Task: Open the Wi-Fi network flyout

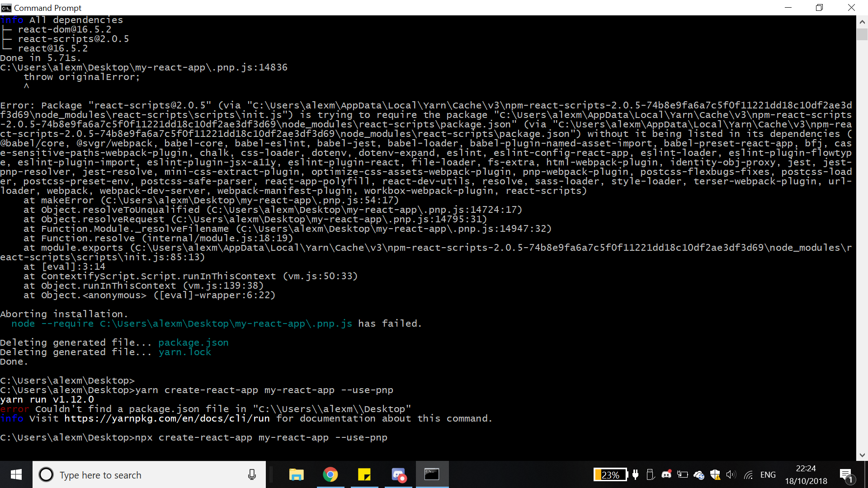Action: tap(749, 475)
